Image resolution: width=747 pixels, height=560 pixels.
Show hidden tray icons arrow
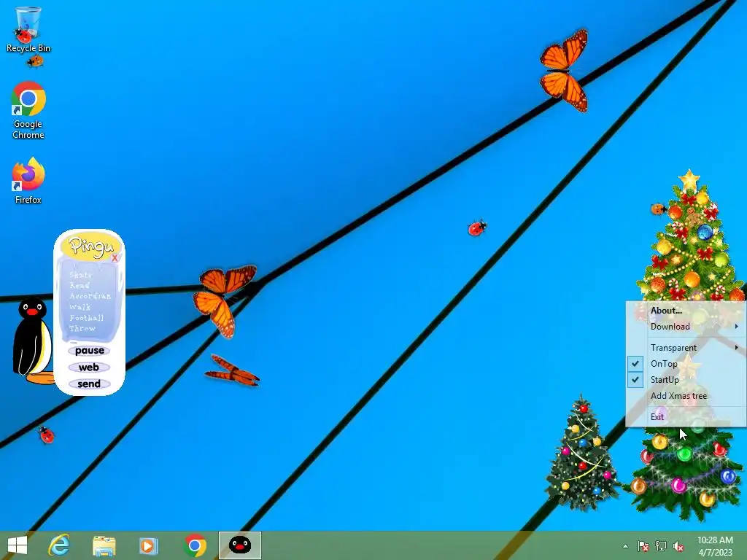click(625, 546)
